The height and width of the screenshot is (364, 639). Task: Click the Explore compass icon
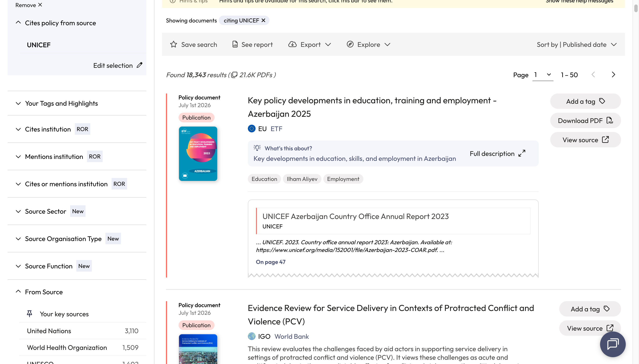point(350,44)
